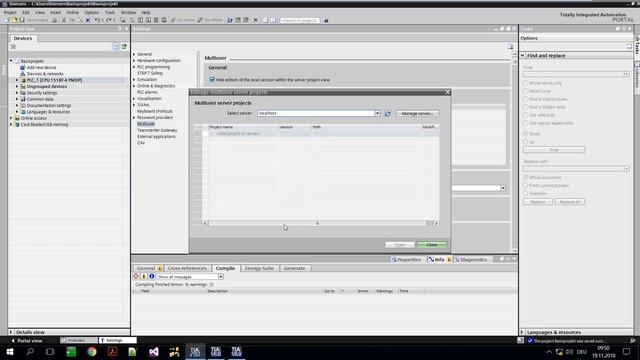The width and height of the screenshot is (640, 360).
Task: Open the Show all messages dropdown
Action: [x=220, y=277]
